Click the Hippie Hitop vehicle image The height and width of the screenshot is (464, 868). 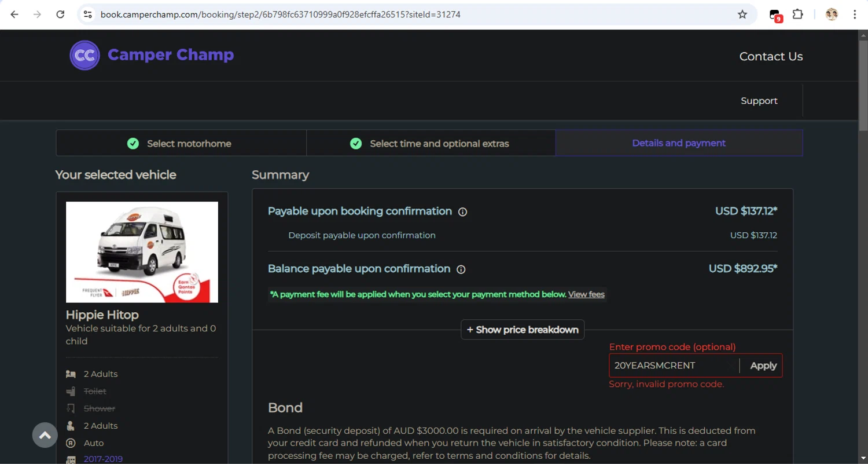click(142, 252)
